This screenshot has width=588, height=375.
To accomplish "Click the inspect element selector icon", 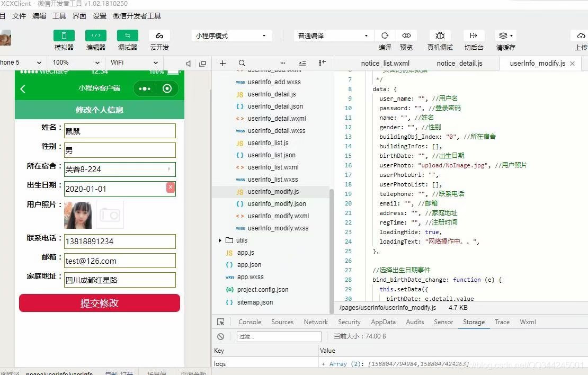I will 221,322.
